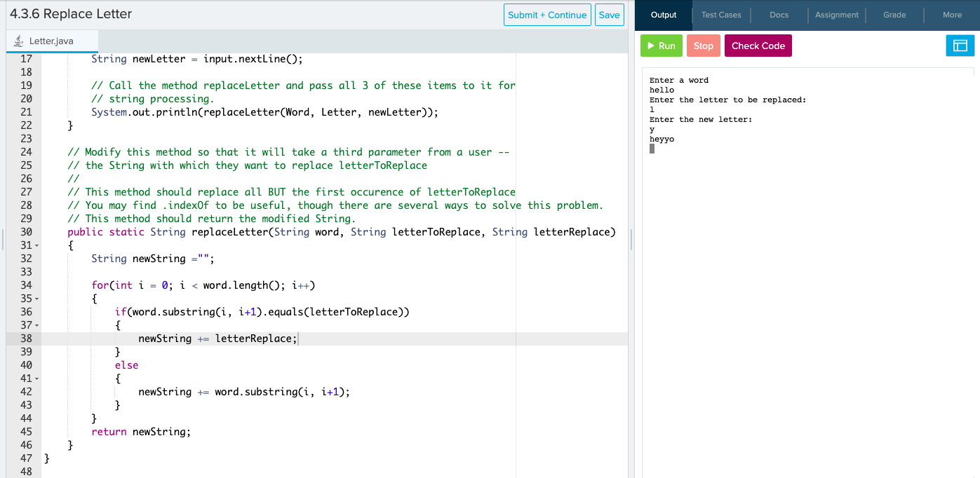Open the More tab
Image resolution: width=980 pixels, height=478 pixels.
pos(952,15)
